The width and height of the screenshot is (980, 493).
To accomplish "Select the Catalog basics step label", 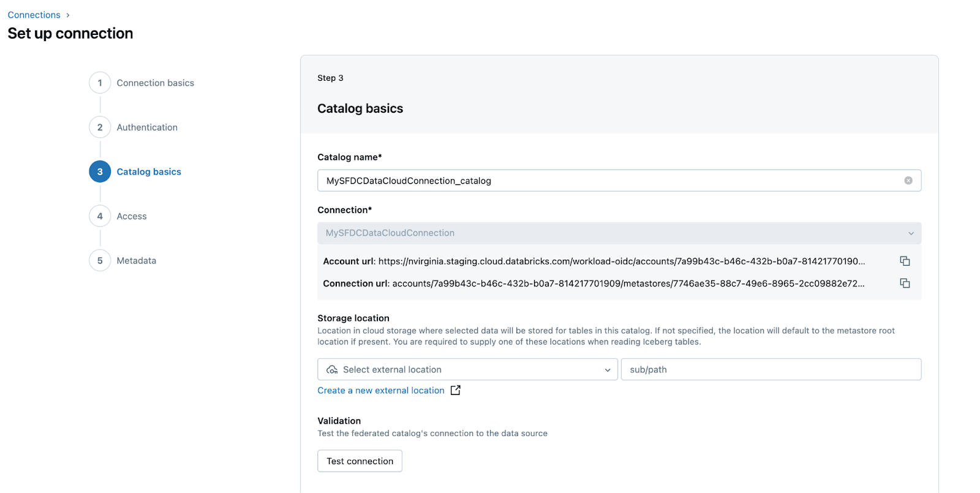I will tap(149, 171).
